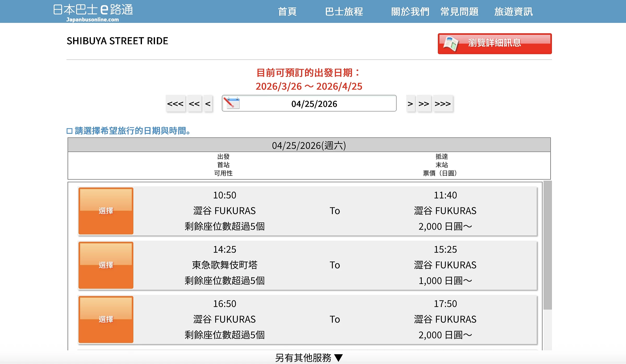Click the 04/25/2026(週六) table header

tap(309, 145)
